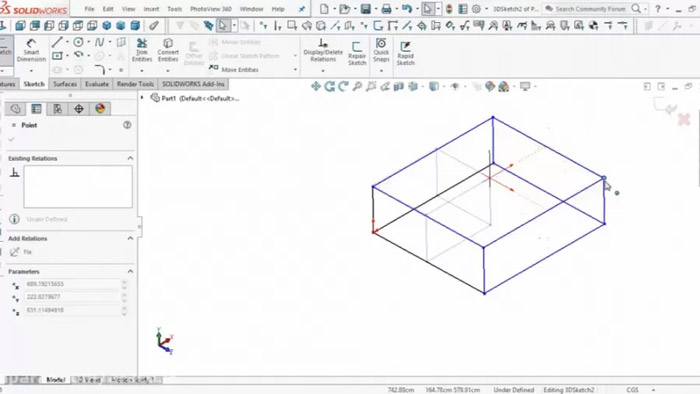Activate the Trim Entities tool
Screen dimensions: 700x394
click(x=142, y=50)
